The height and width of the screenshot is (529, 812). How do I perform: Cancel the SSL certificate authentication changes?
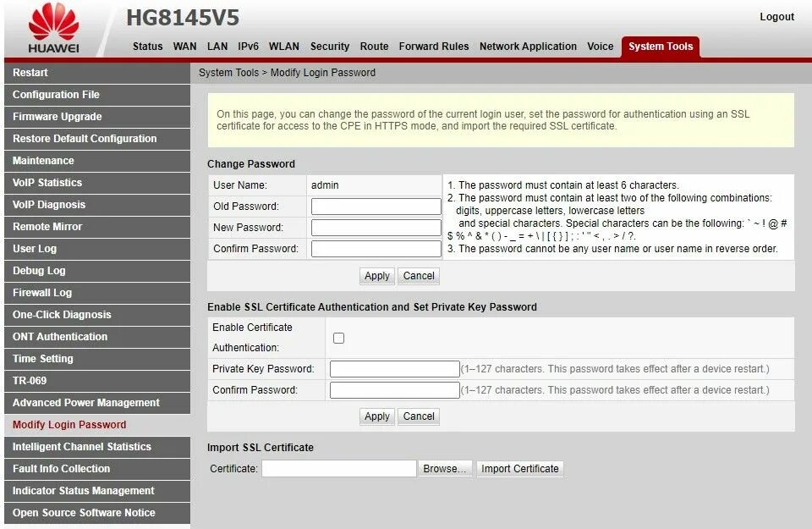click(419, 416)
